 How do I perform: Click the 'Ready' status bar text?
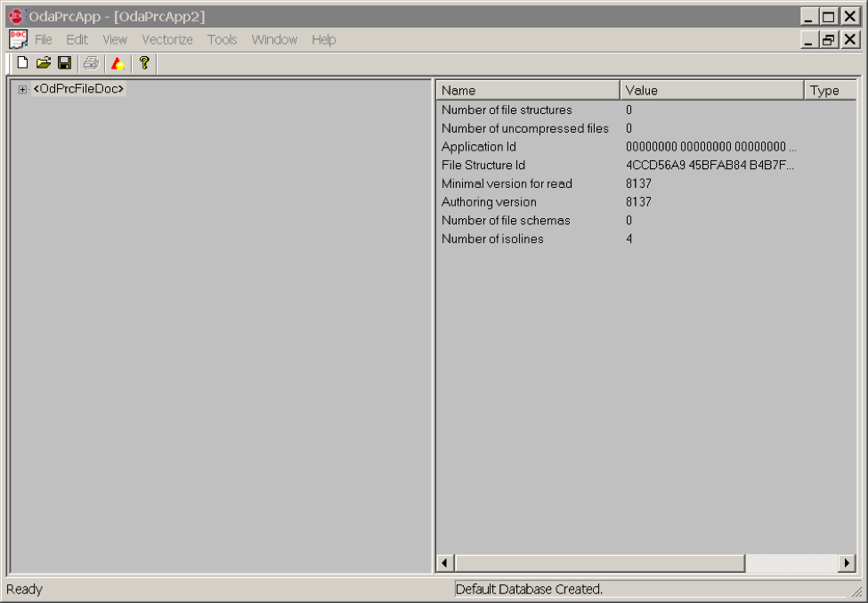(24, 589)
